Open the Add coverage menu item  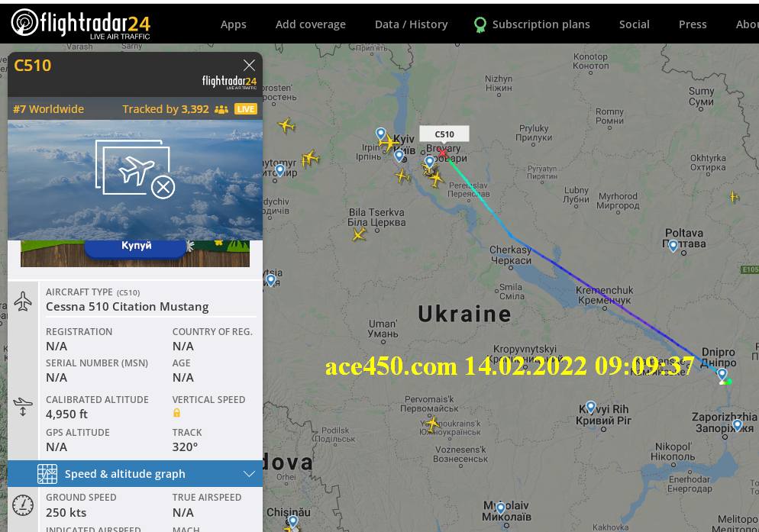310,24
